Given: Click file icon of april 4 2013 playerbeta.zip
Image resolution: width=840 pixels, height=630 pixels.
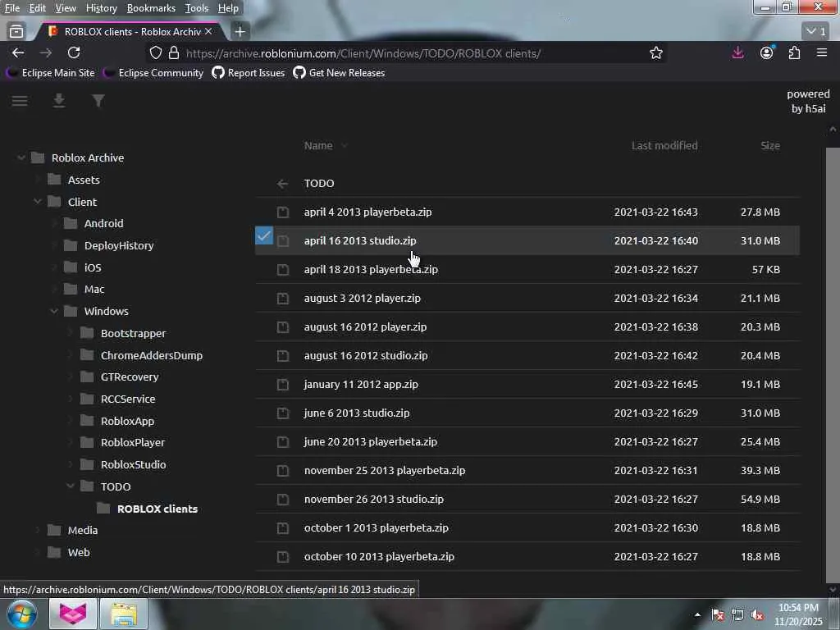Looking at the screenshot, I should 283,212.
